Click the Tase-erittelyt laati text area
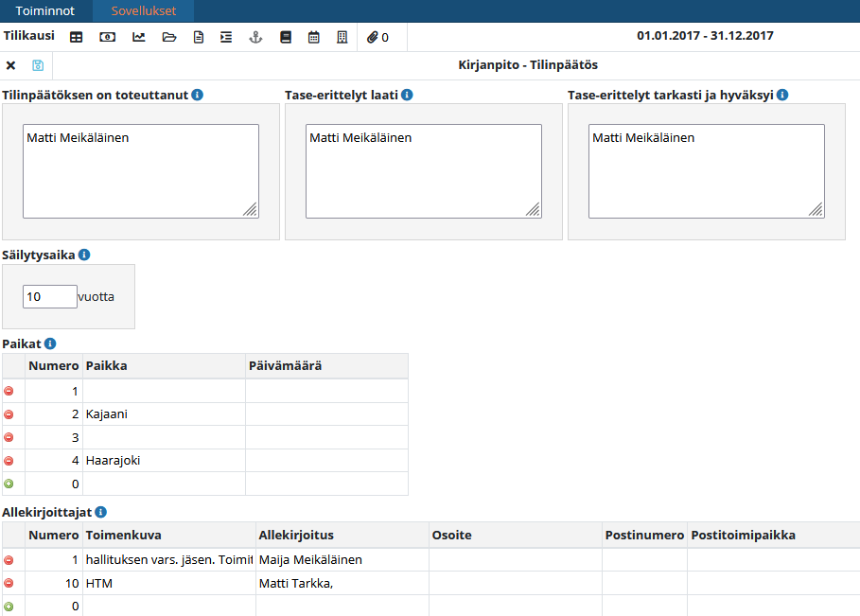This screenshot has height=616, width=860. coord(424,171)
